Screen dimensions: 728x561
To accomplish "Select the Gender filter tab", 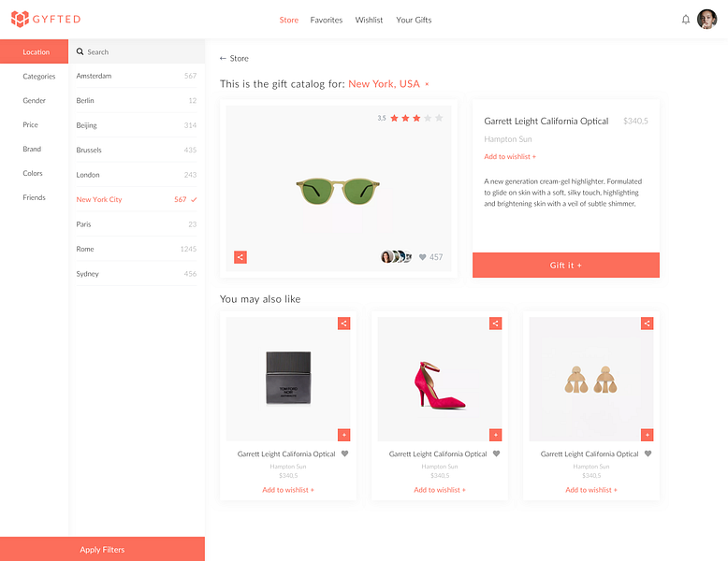I will point(35,100).
